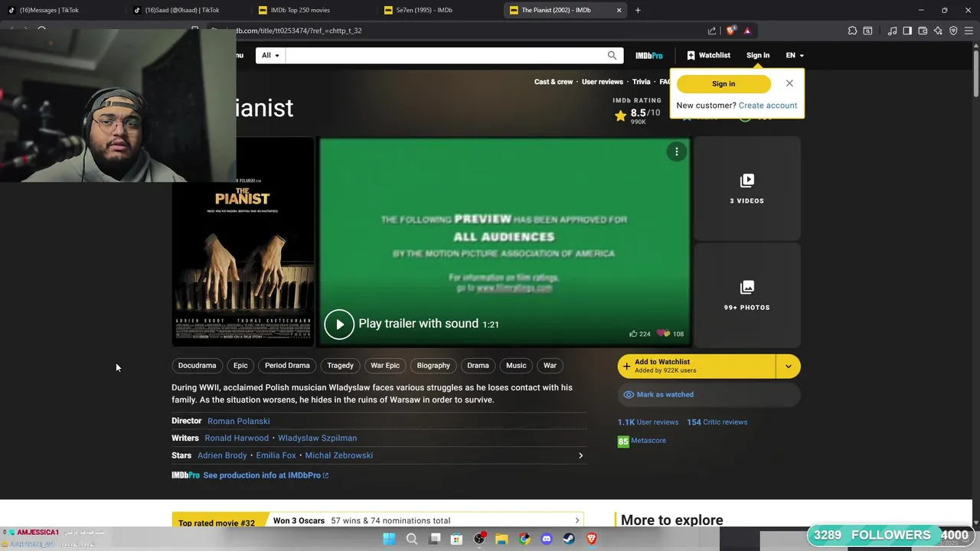Screen dimensions: 980x551
Task: Toggle Mark as watched
Action: (709, 394)
